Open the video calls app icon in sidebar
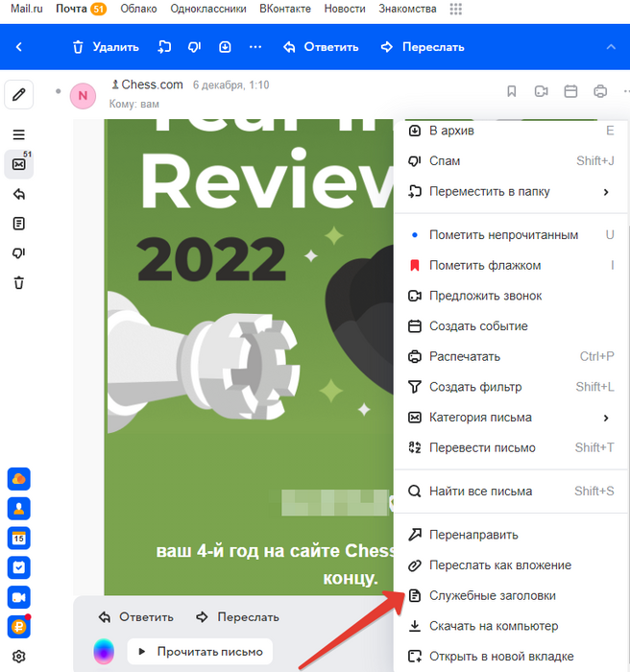This screenshot has height=672, width=630. 19,597
